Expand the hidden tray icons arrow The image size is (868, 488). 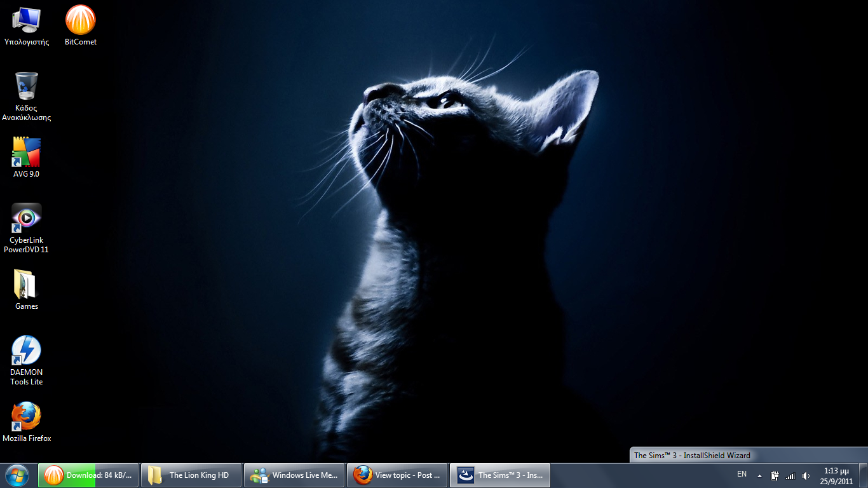[759, 476]
